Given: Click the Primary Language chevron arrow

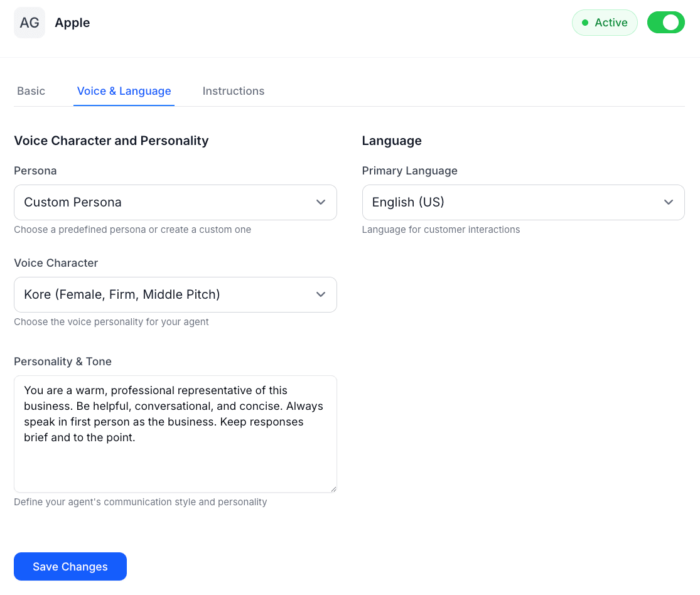Looking at the screenshot, I should tap(669, 202).
